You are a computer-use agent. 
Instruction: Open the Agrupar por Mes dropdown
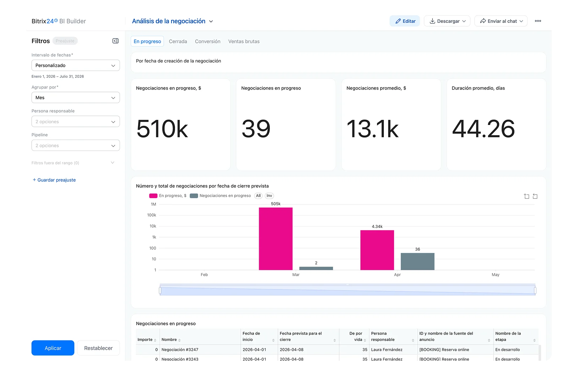click(x=76, y=98)
